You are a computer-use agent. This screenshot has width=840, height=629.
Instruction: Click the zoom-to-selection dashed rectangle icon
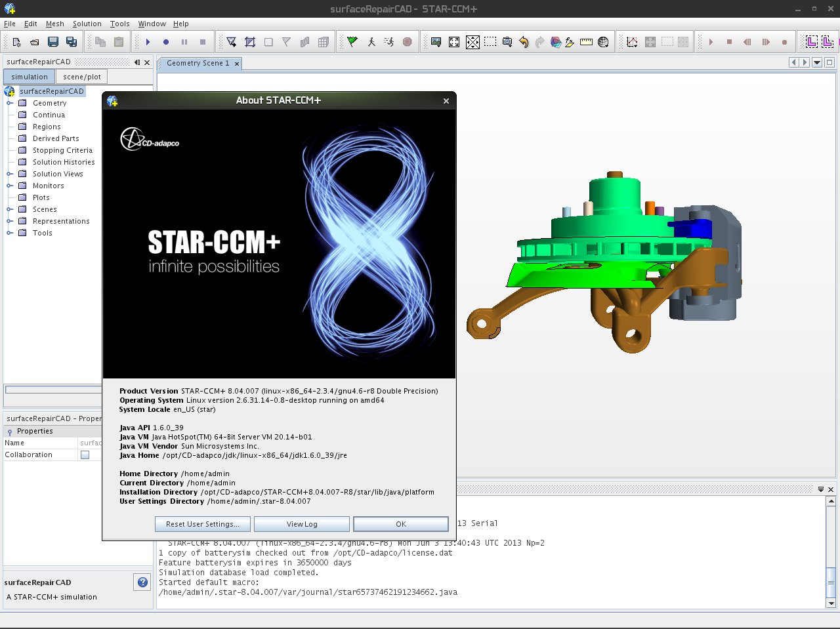[490, 42]
